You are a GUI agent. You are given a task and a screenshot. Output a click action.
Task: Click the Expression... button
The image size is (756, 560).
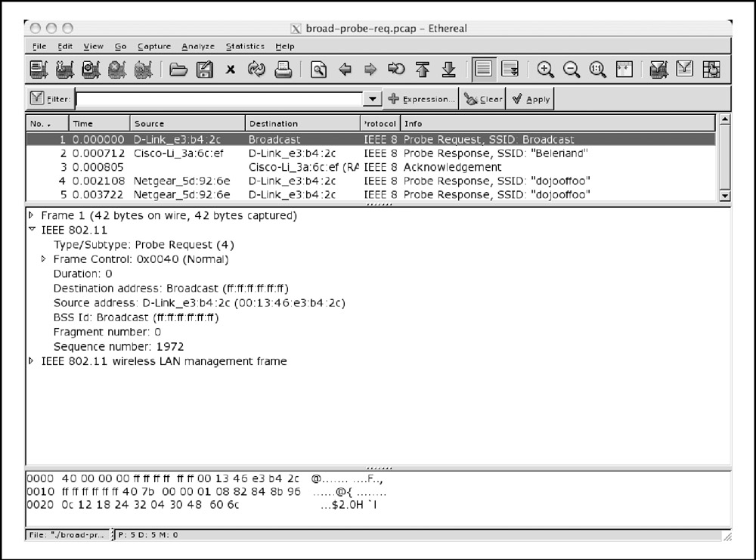click(x=422, y=99)
